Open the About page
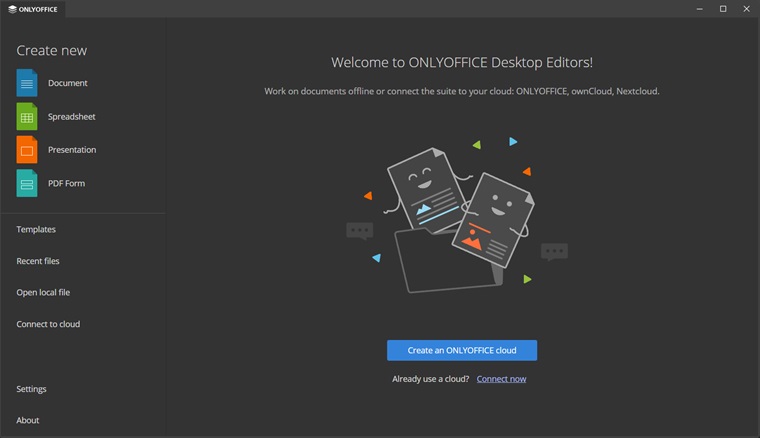 28,421
